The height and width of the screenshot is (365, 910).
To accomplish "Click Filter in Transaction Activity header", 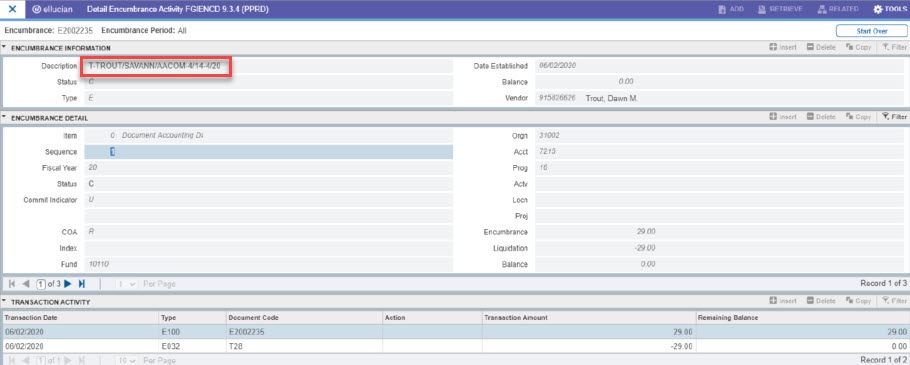I will [x=894, y=301].
